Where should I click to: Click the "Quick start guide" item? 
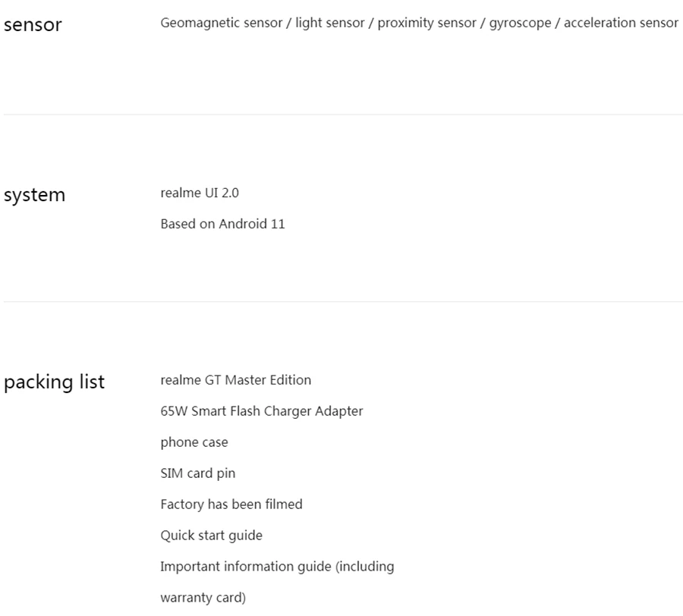[211, 535]
